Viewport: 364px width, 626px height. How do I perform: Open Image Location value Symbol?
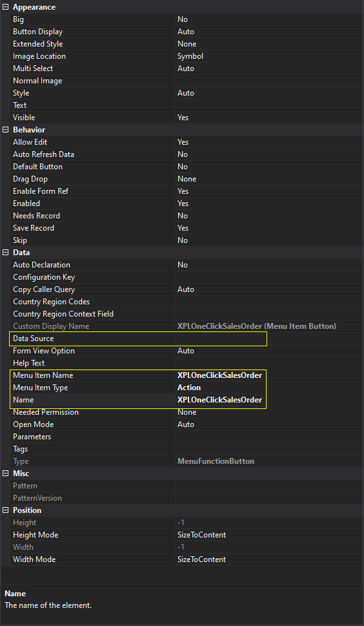[269, 56]
